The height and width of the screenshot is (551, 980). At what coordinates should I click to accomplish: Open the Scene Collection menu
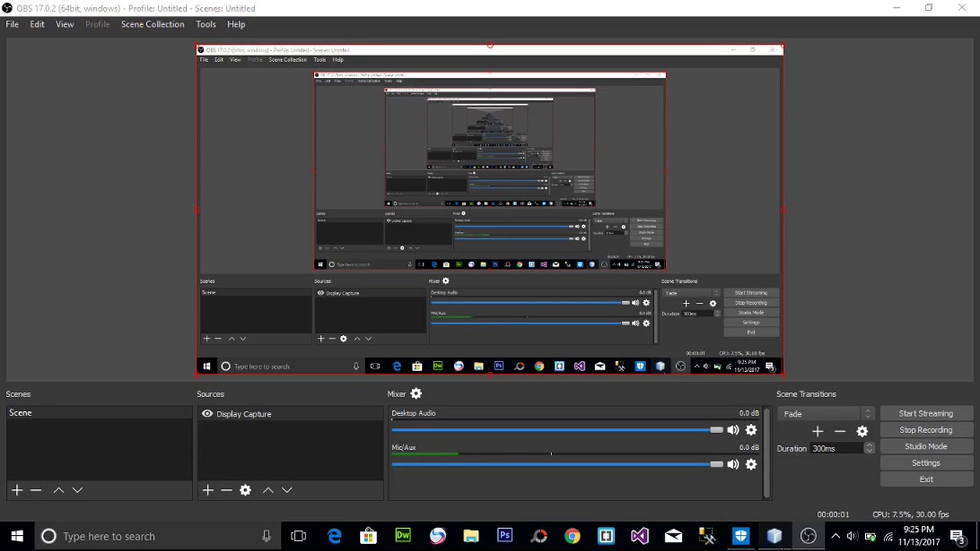(152, 24)
